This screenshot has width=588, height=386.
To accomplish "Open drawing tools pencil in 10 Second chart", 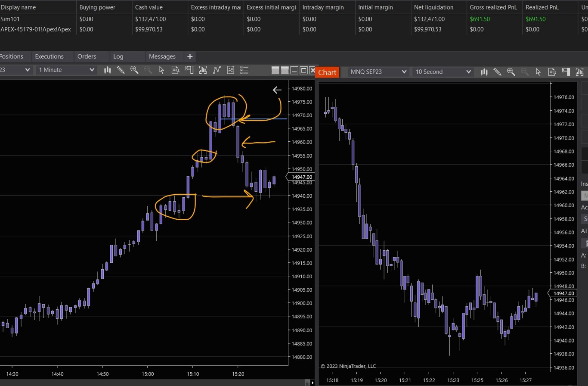I will tap(498, 72).
